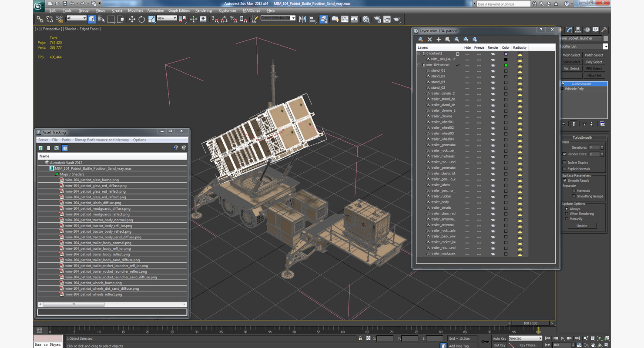Viewport: 644px width, 348px height.
Task: Open the key filter Selected dropdown
Action: pyautogui.click(x=525, y=338)
